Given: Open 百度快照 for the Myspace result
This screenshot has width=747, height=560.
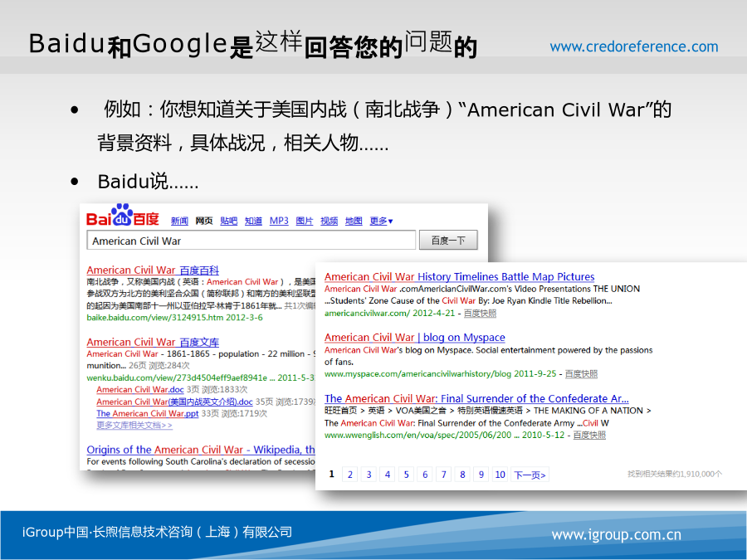Looking at the screenshot, I should coord(581,374).
